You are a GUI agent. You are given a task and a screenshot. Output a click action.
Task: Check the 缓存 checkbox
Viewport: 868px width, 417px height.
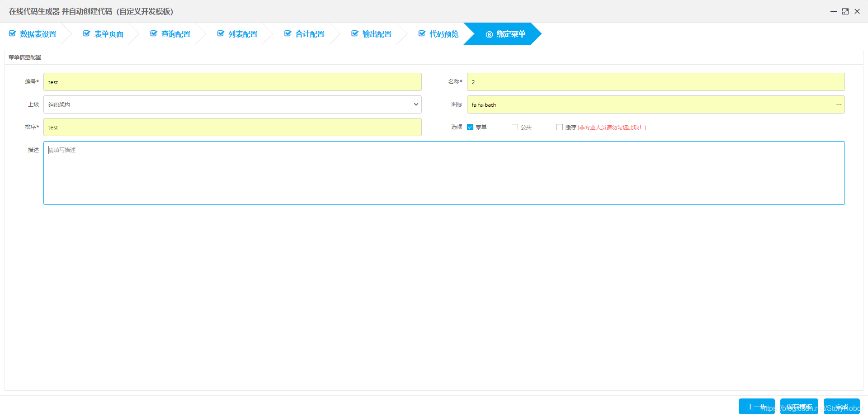coord(560,127)
